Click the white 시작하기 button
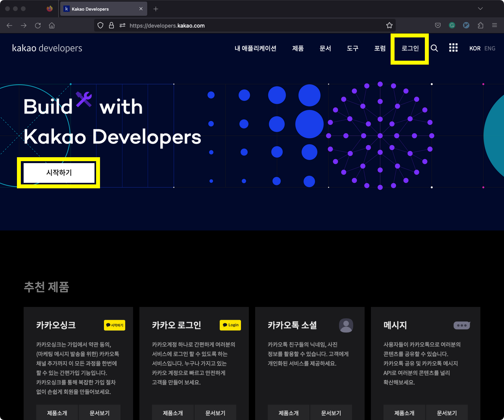Image resolution: width=504 pixels, height=420 pixels. coord(59,173)
